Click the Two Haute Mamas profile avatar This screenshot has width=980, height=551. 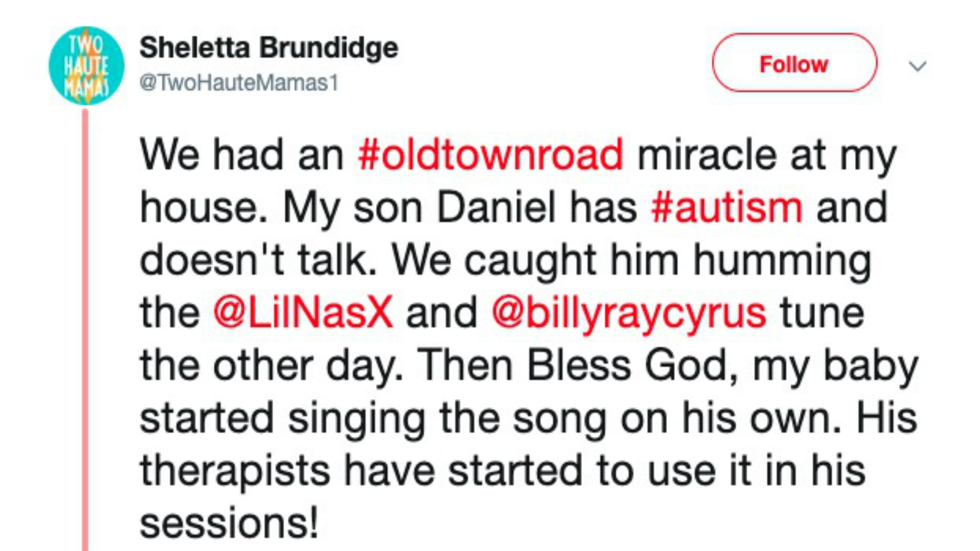[x=86, y=66]
